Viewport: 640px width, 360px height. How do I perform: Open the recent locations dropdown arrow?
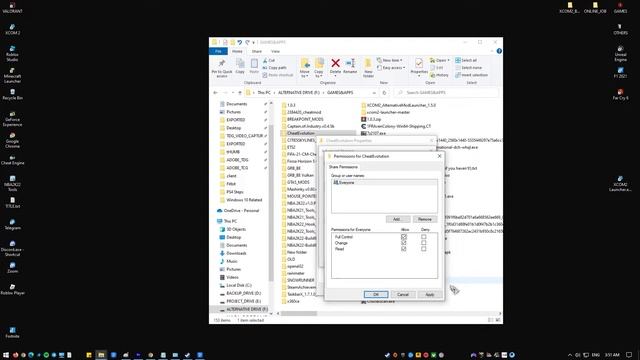233,93
